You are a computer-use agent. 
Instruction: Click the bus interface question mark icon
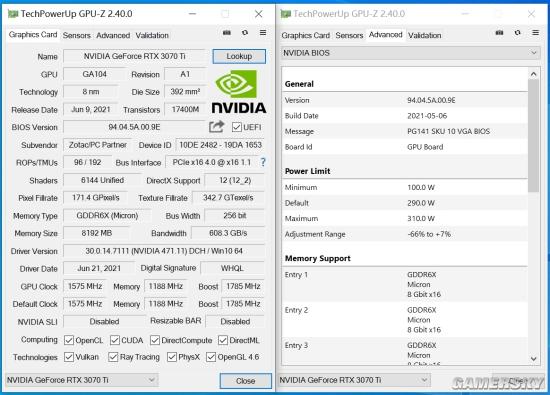pyautogui.click(x=263, y=162)
